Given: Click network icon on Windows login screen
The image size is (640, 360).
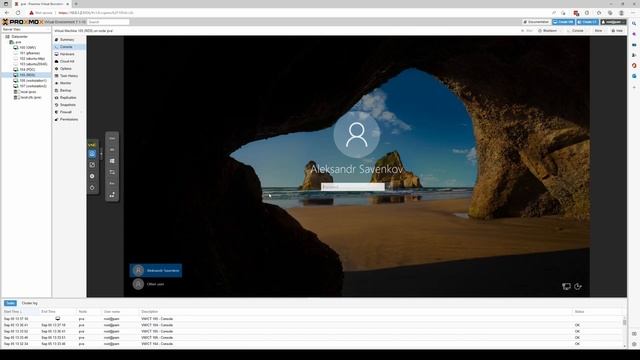Looking at the screenshot, I should click(566, 287).
